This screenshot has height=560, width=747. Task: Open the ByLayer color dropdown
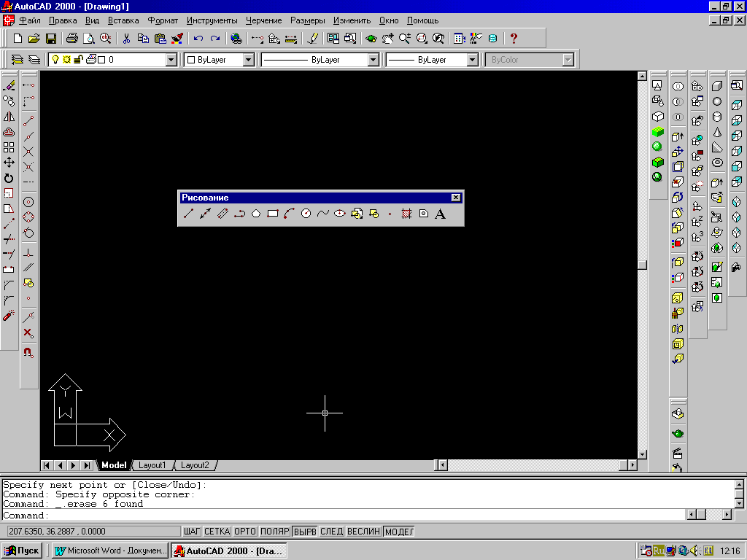point(249,60)
